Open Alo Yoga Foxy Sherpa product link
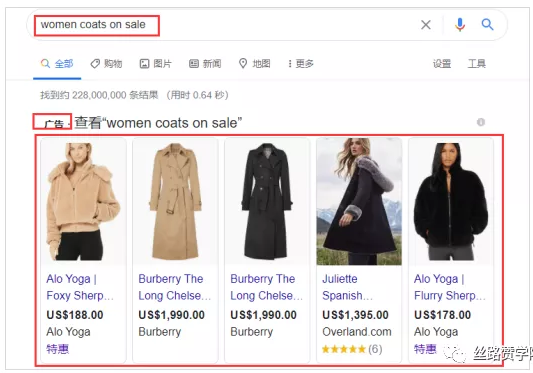 click(80, 287)
